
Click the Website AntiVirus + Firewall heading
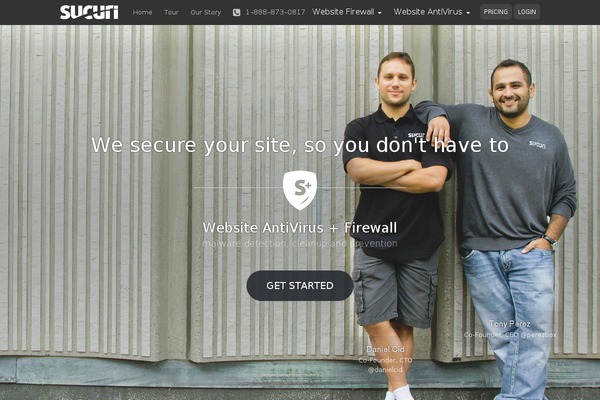click(300, 228)
